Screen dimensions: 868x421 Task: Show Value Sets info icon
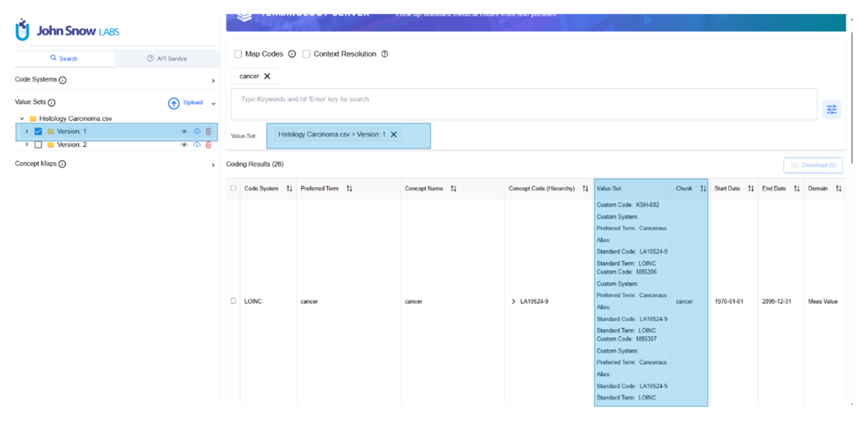tap(52, 103)
